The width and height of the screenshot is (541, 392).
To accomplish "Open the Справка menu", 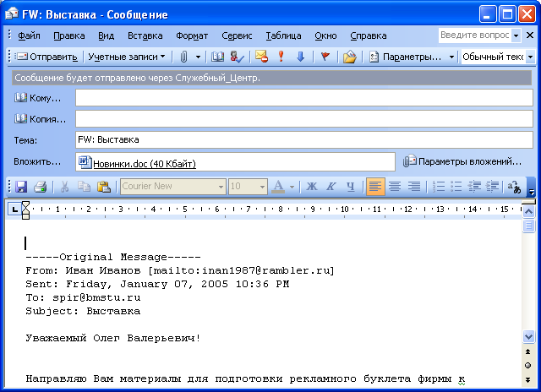I will point(369,35).
